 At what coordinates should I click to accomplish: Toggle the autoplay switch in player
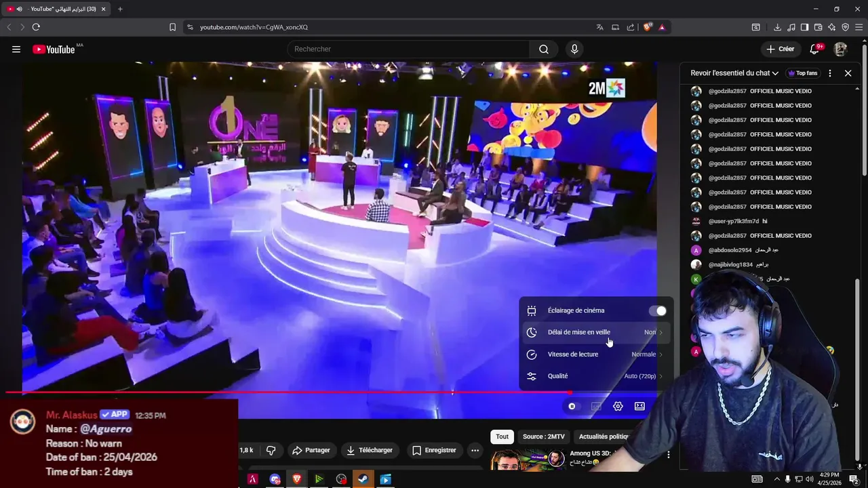574,406
